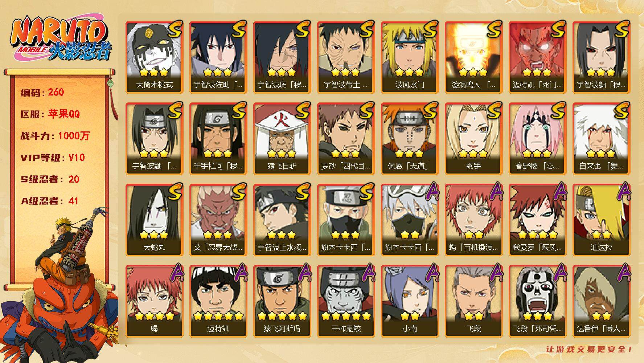The height and width of the screenshot is (363, 644).
Task: Open the 迈特凯 five-star card
Action: (x=218, y=301)
